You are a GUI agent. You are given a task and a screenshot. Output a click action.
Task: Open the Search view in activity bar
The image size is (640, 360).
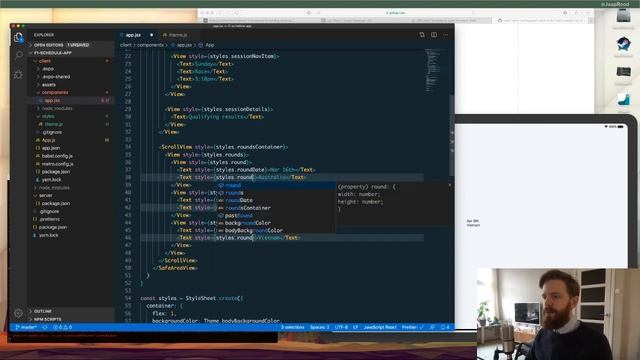coord(18,56)
